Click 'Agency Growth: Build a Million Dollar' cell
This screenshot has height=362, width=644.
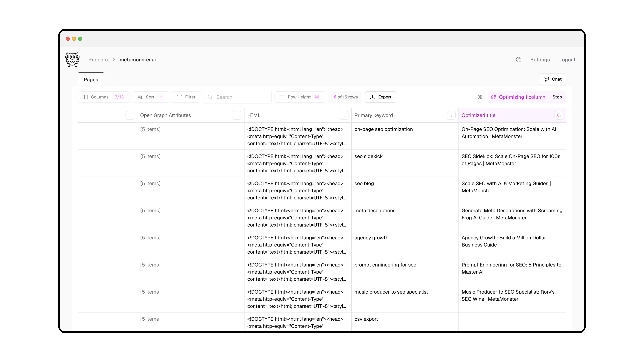[512, 245]
